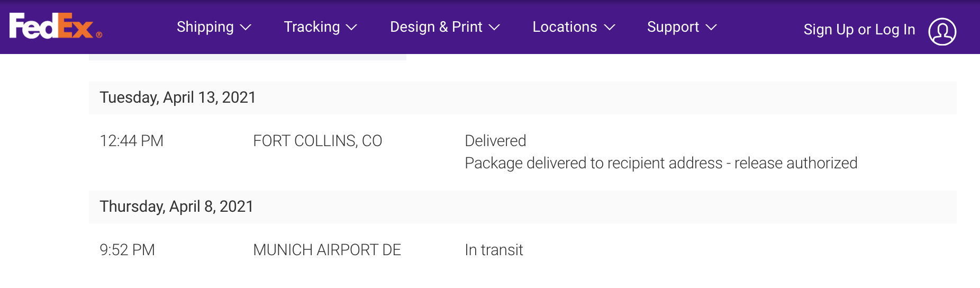Expand the Tracking dropdown chevron
Viewport: 980px width, 288px height.
351,28
